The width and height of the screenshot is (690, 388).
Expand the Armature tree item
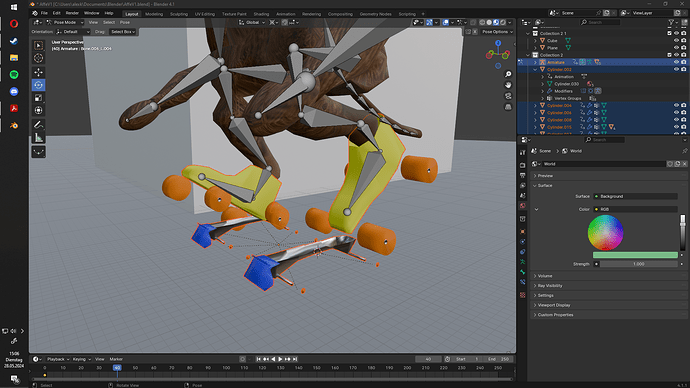535,62
